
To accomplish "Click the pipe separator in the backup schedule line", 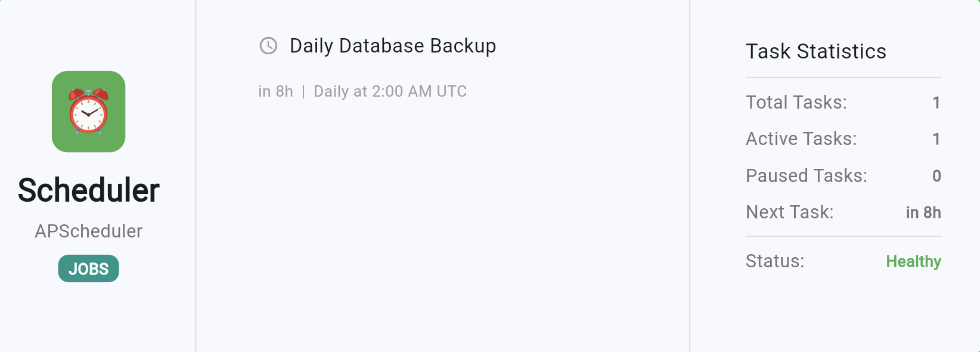I will 303,92.
